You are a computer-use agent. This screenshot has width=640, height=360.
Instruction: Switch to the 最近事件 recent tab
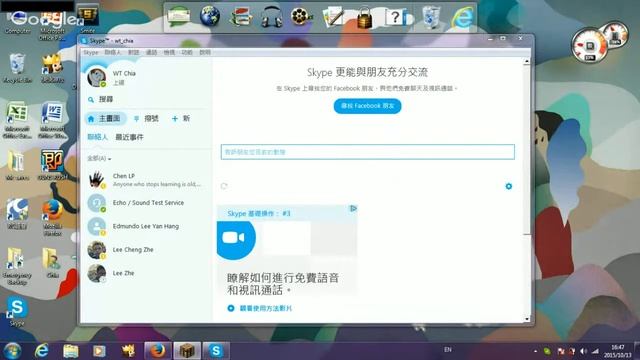tap(129, 137)
